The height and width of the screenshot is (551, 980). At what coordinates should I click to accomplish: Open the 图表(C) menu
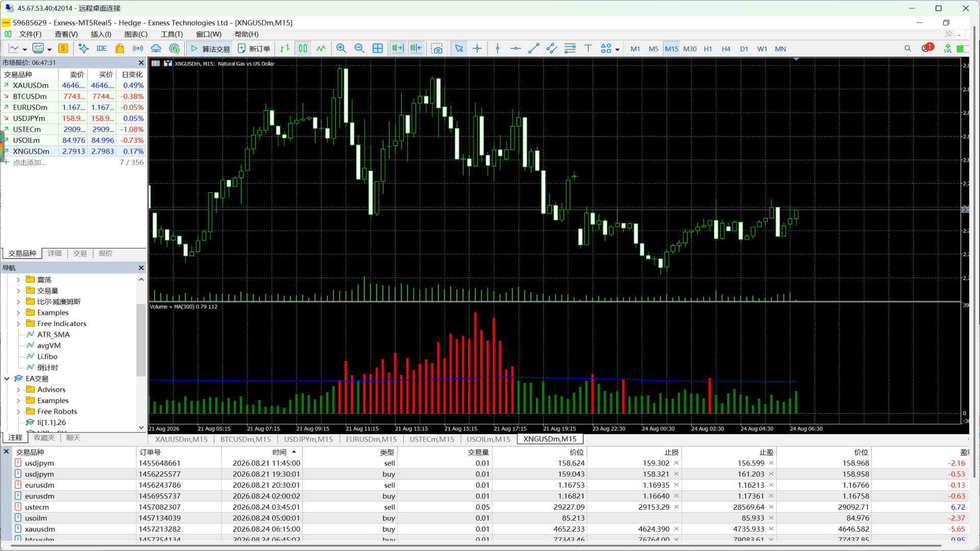point(136,34)
